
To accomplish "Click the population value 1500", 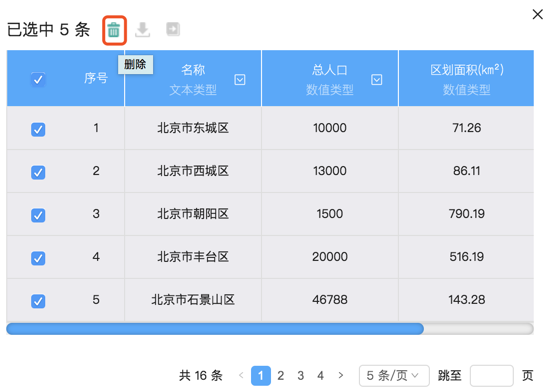I will tap(330, 214).
